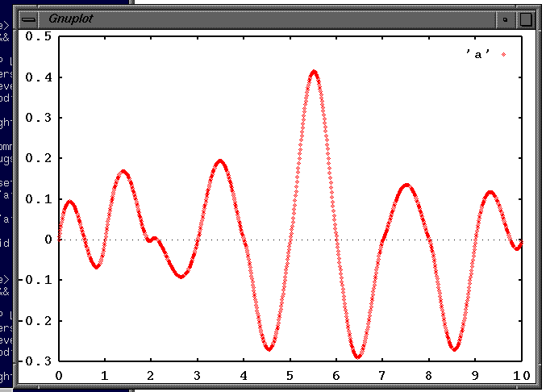Click the peak near x=3.5
This screenshot has width=546, height=392.
(220, 161)
